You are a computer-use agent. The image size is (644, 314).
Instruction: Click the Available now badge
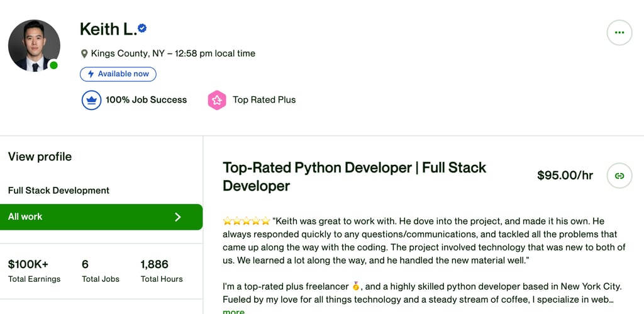click(118, 74)
